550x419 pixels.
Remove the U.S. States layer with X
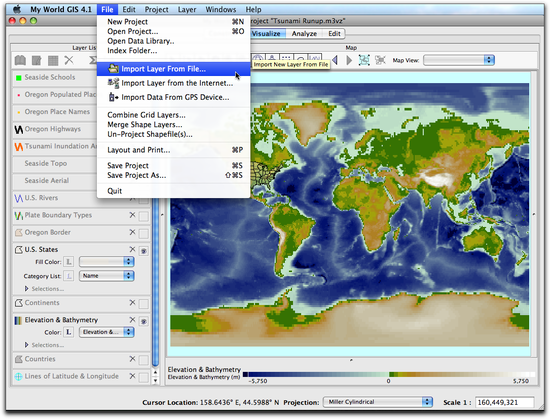pos(132,249)
